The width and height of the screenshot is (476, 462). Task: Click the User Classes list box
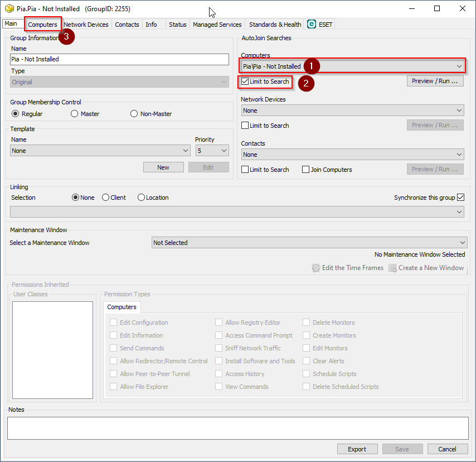52,350
